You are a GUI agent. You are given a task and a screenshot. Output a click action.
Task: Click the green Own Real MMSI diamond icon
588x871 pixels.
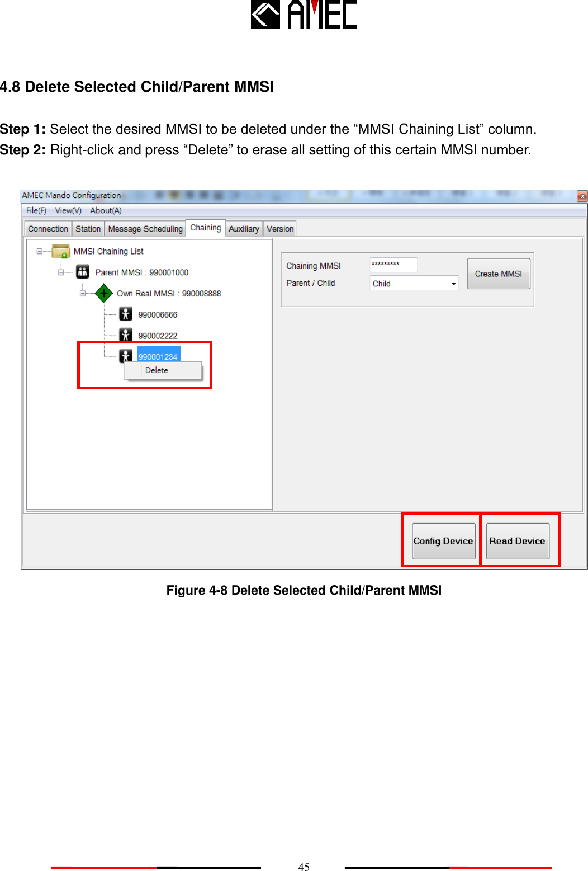click(x=104, y=293)
